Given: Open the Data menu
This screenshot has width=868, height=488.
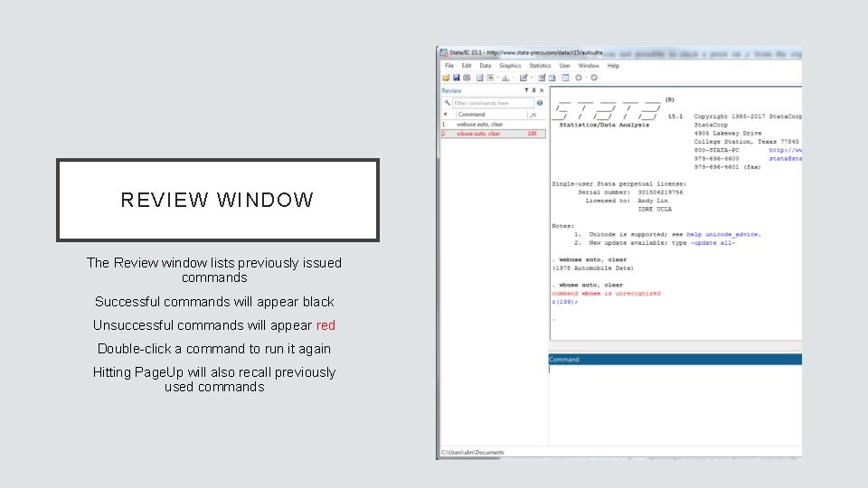Looking at the screenshot, I should tap(486, 66).
